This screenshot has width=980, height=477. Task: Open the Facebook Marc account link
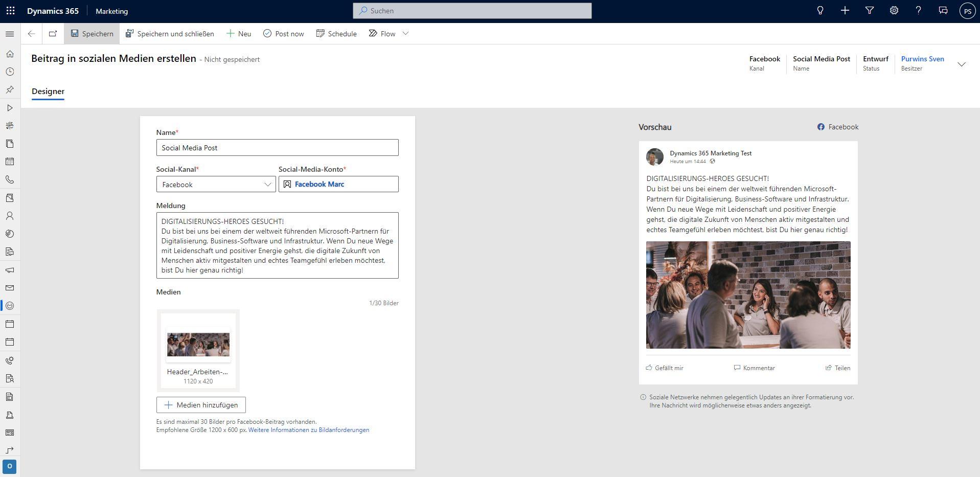(x=320, y=184)
